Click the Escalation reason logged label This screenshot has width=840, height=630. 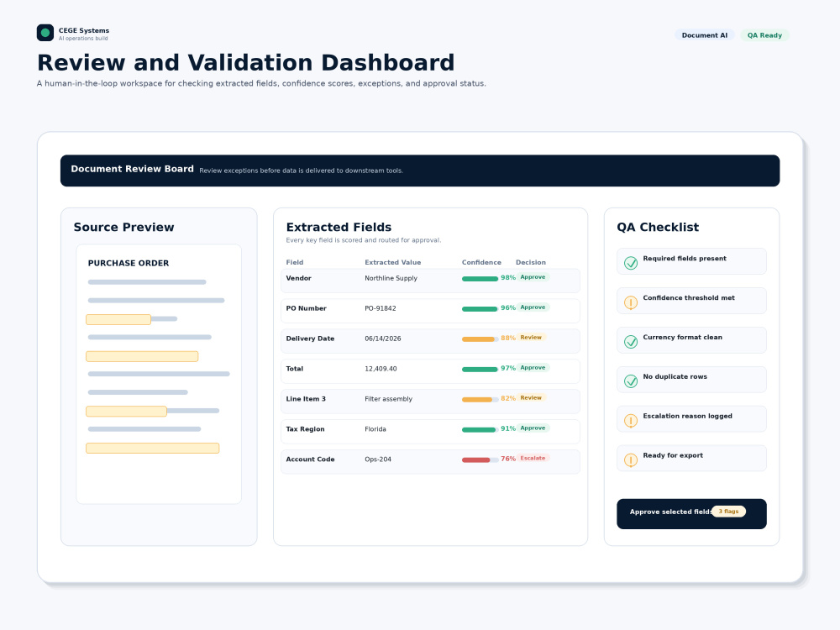(687, 416)
